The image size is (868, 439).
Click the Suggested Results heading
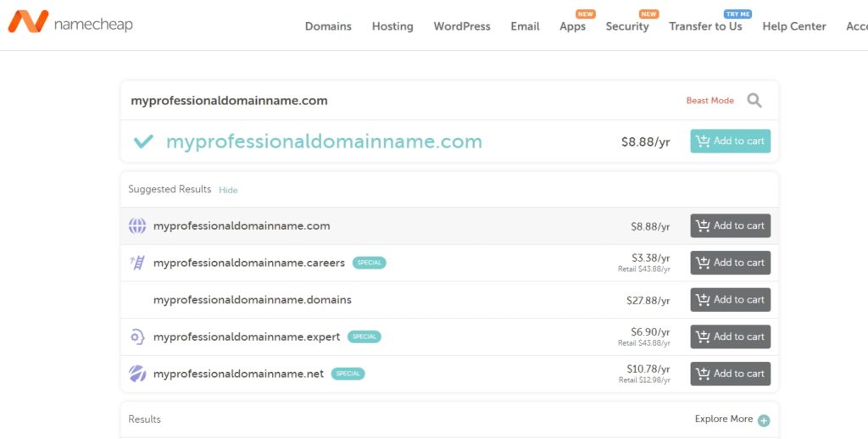click(170, 189)
